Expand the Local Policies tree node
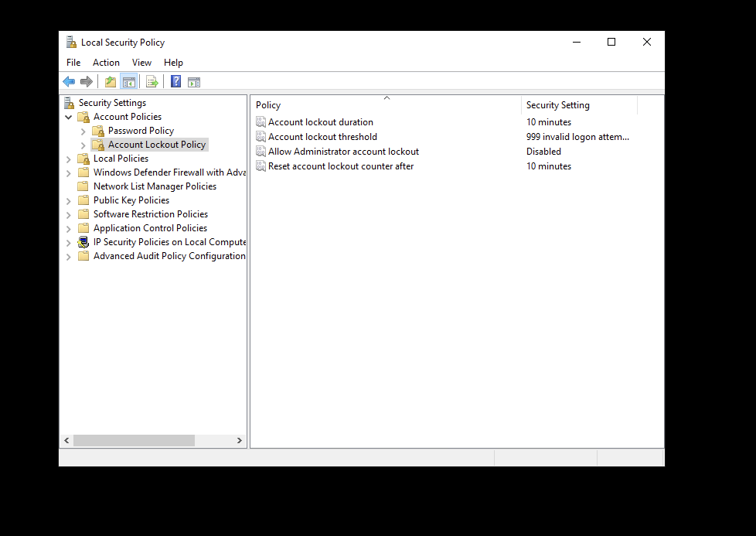The width and height of the screenshot is (756, 536). (69, 159)
